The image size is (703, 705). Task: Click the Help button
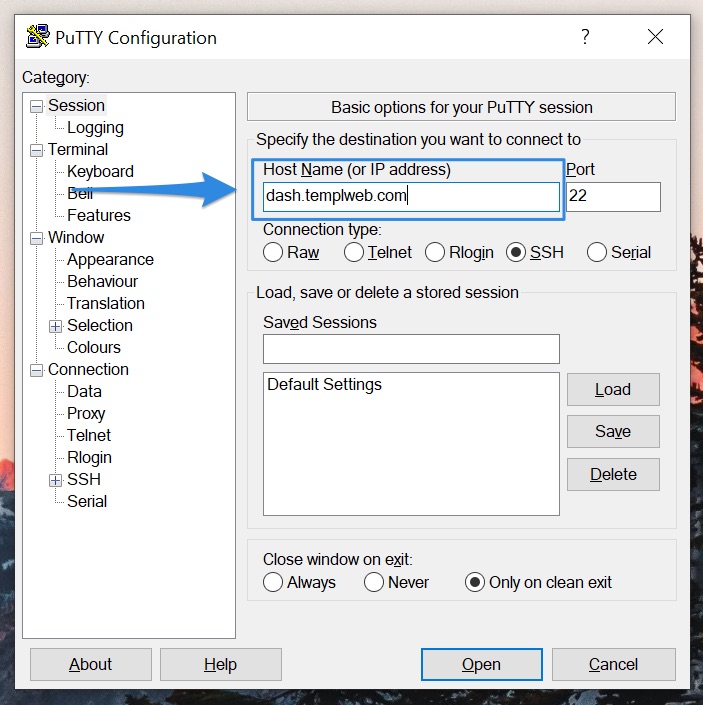pyautogui.click(x=221, y=665)
